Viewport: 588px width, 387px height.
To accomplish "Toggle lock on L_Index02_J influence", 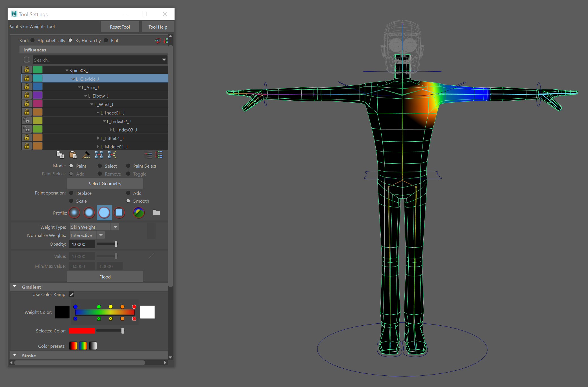I will (x=27, y=121).
